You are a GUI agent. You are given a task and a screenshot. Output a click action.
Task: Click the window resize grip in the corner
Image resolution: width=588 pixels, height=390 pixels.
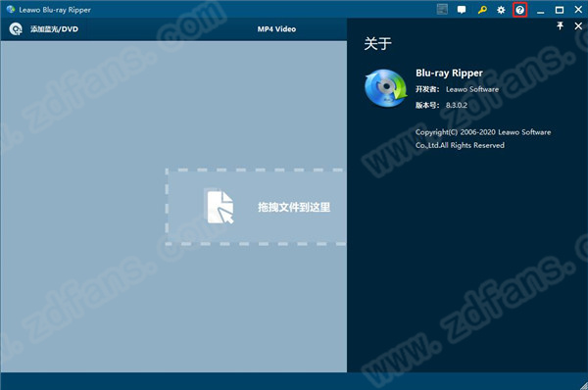tap(583, 385)
